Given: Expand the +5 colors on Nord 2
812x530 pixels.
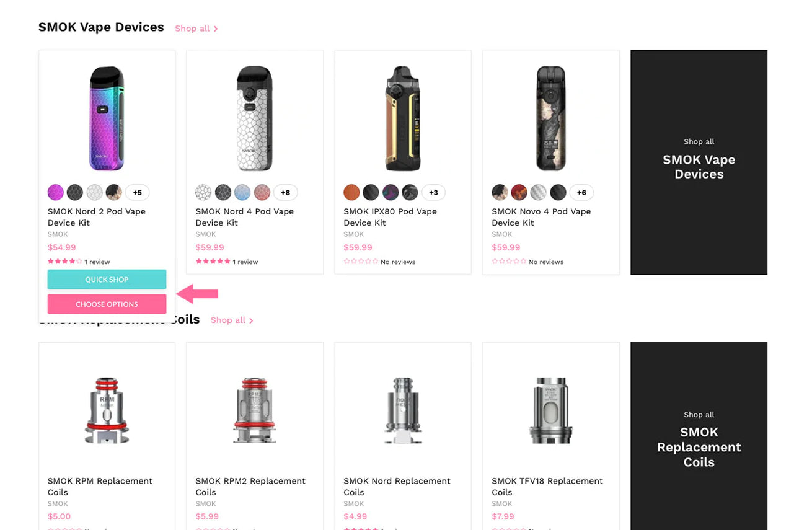Looking at the screenshot, I should [137, 192].
